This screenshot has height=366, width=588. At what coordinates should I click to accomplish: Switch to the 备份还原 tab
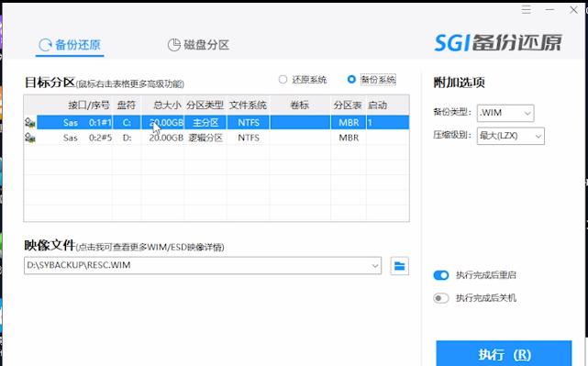[70, 45]
